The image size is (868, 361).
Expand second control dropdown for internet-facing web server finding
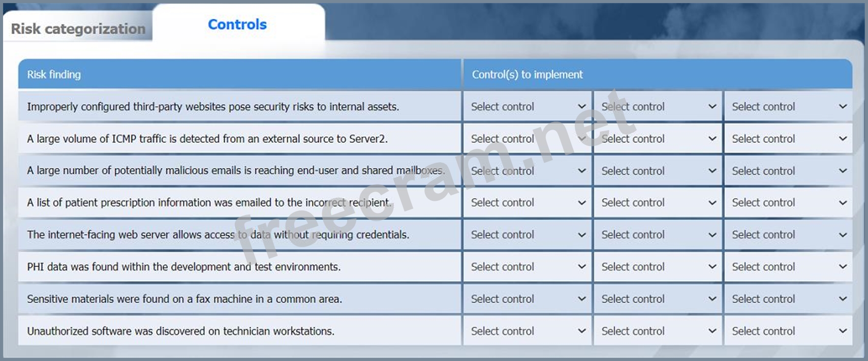click(x=658, y=235)
